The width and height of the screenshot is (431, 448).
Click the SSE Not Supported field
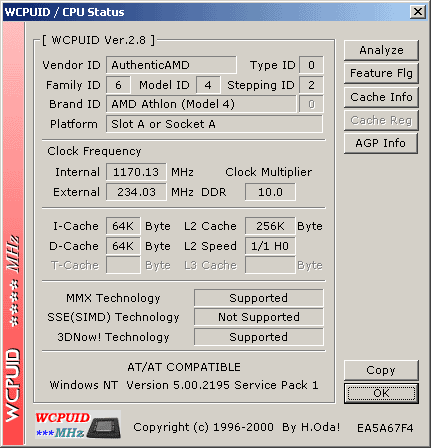(x=259, y=317)
